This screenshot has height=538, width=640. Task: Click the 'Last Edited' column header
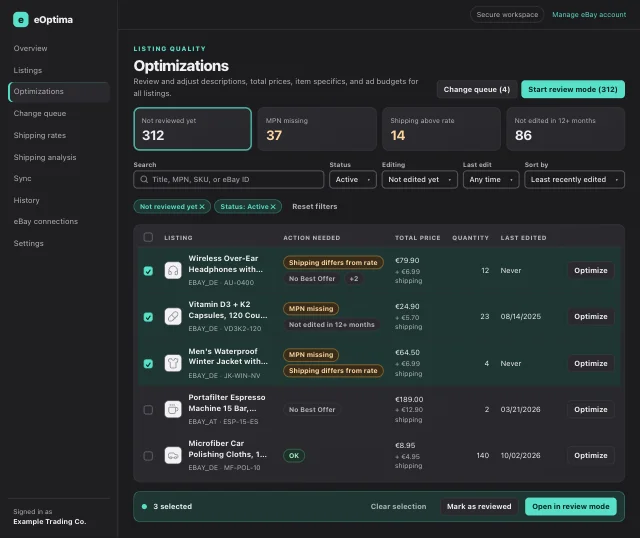click(x=523, y=238)
